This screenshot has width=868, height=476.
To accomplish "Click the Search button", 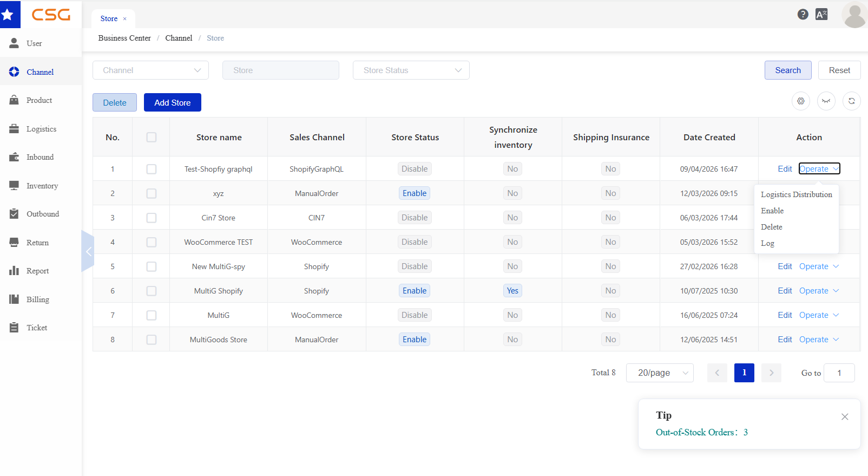I will point(788,70).
